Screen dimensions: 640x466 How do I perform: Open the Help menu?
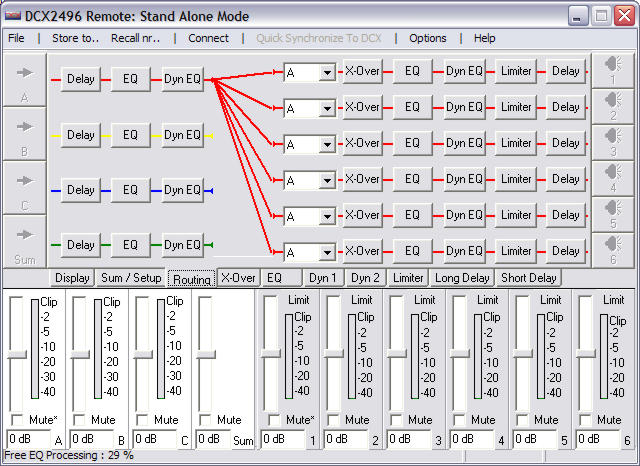[484, 38]
